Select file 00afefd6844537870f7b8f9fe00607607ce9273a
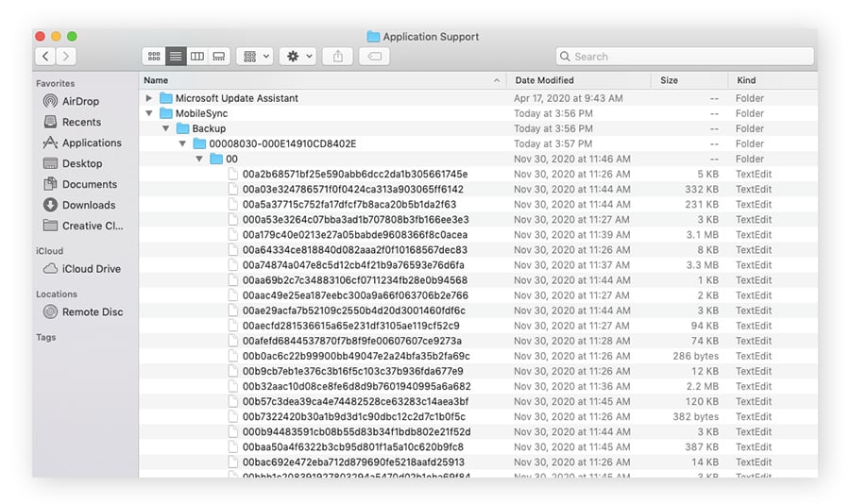The width and height of the screenshot is (850, 504). click(x=352, y=341)
